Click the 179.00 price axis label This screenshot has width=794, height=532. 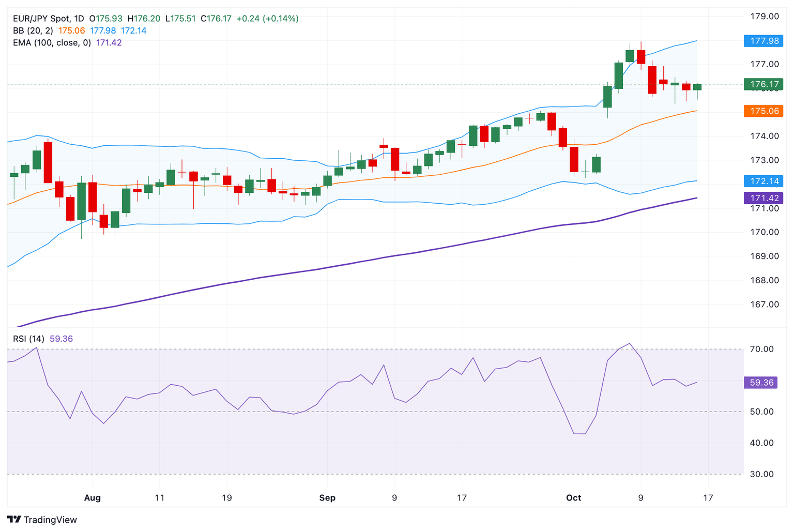764,17
